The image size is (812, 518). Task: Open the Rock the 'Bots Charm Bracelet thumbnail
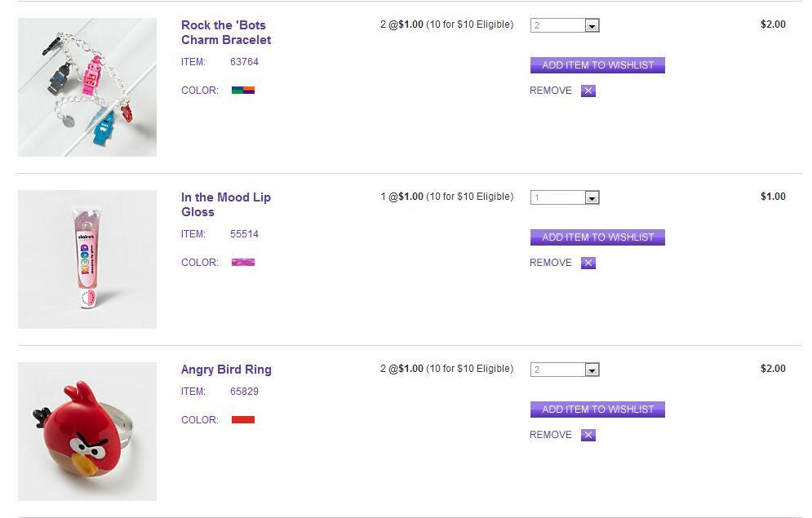click(x=87, y=87)
